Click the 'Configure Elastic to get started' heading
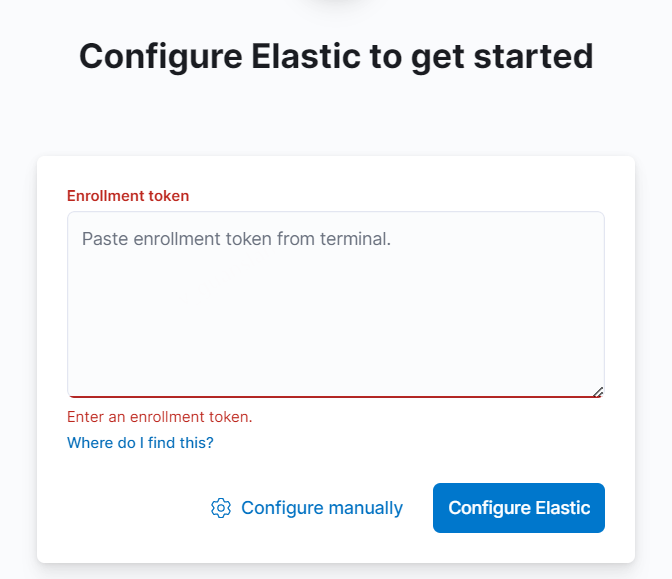 pyautogui.click(x=336, y=56)
